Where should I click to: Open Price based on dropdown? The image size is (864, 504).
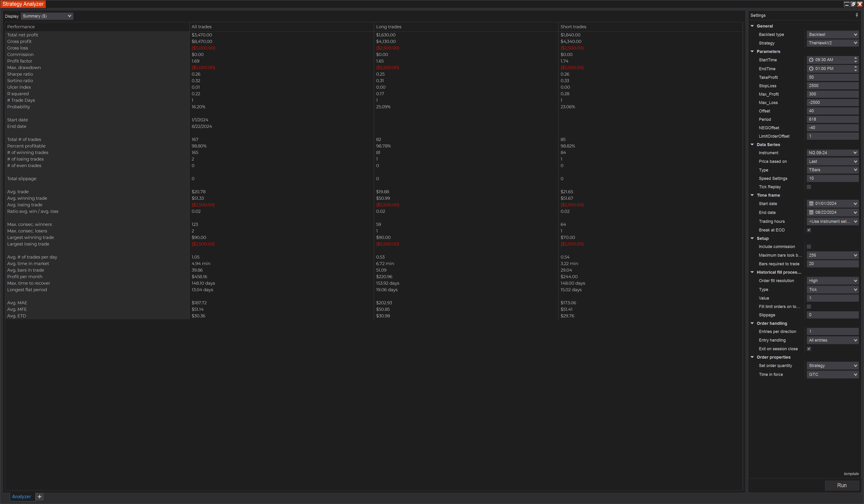click(x=832, y=161)
